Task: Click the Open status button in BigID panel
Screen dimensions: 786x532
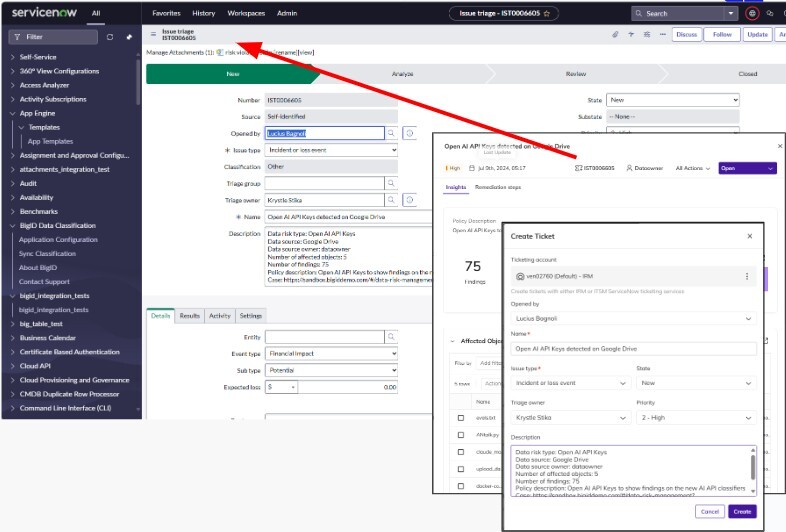Action: (x=747, y=168)
